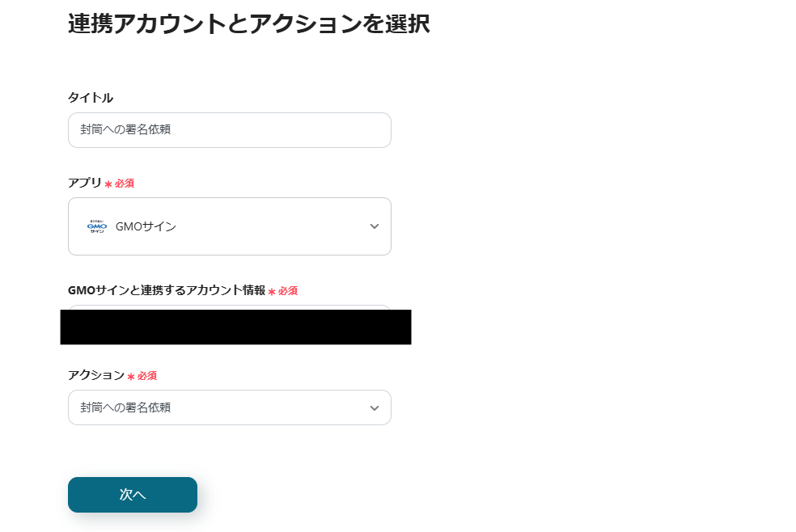This screenshot has height=532, width=796.
Task: Open the app selector showing GMOサイン
Action: (x=230, y=226)
